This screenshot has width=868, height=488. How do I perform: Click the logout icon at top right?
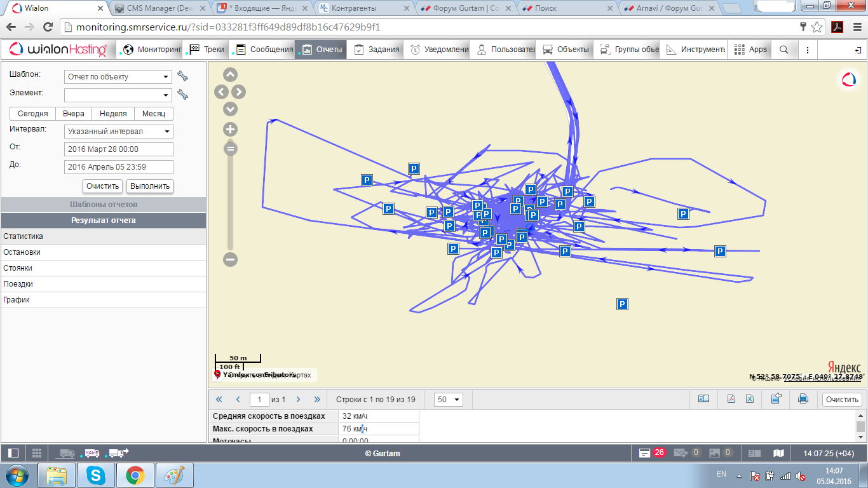[x=858, y=50]
